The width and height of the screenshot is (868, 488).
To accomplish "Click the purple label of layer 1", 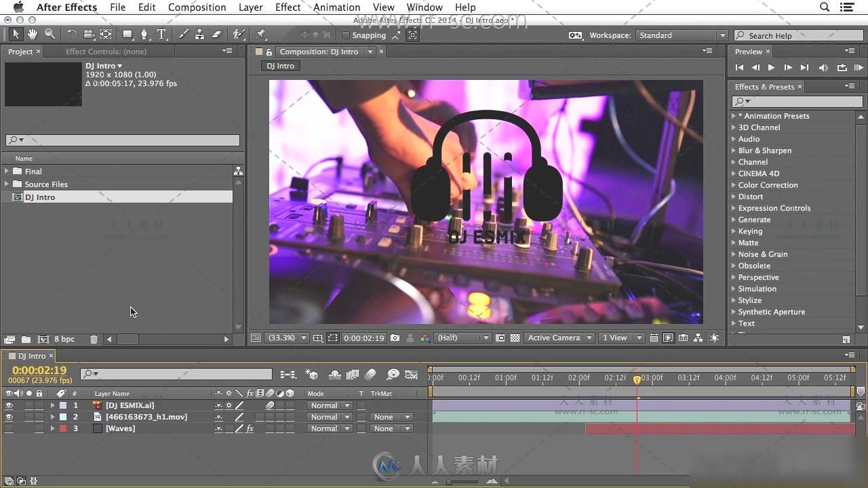I will pos(63,405).
